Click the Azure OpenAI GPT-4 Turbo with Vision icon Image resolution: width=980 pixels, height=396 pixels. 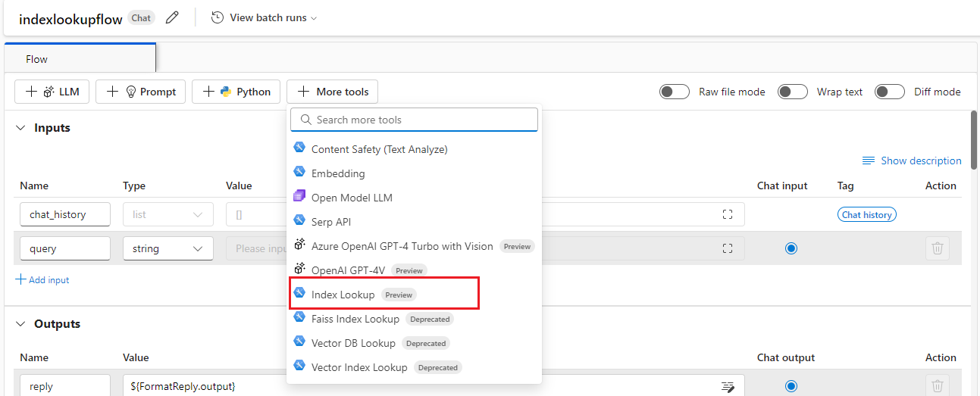pos(299,245)
